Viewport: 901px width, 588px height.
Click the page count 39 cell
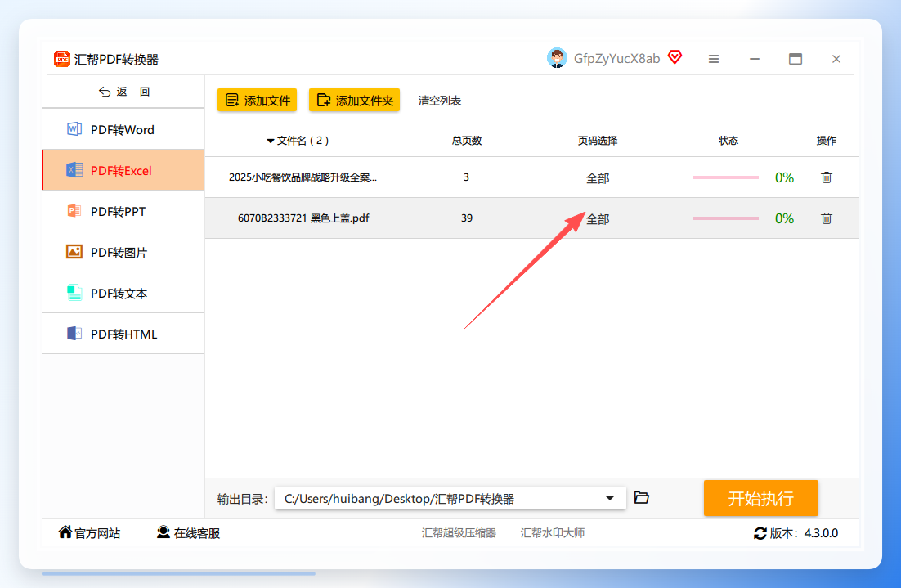[467, 218]
